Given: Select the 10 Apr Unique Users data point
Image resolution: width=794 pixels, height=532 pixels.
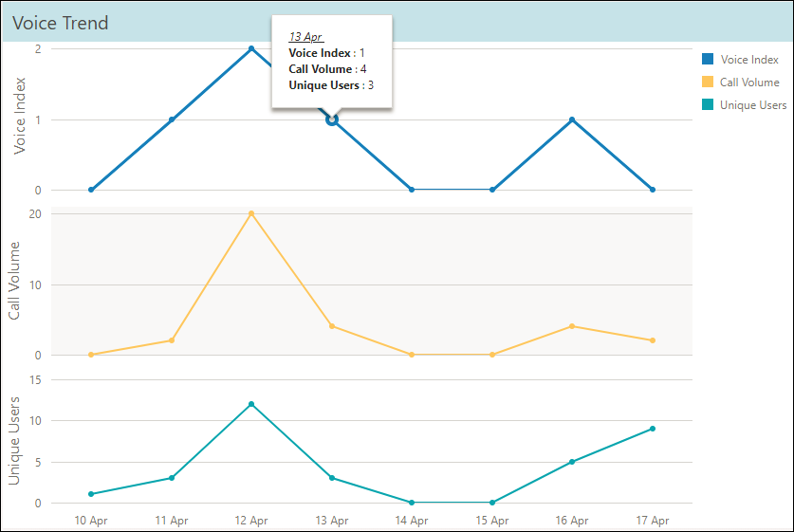Looking at the screenshot, I should (x=91, y=494).
